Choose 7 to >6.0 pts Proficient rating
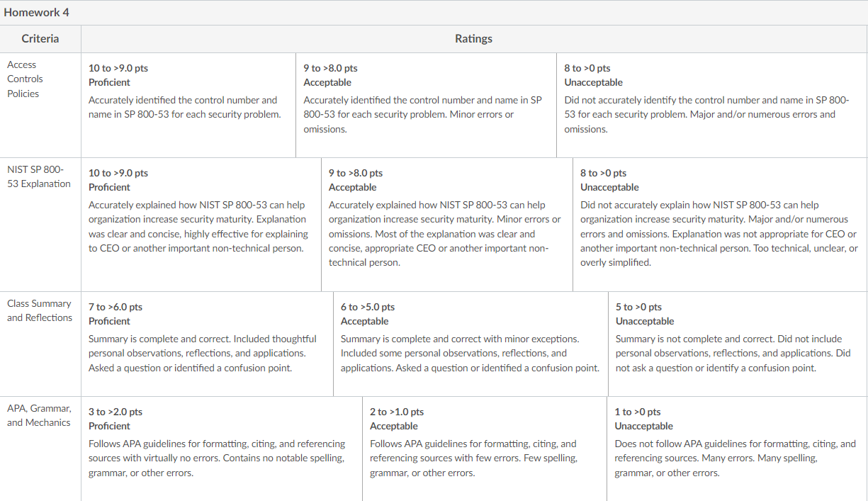Image resolution: width=868 pixels, height=501 pixels. coord(207,344)
